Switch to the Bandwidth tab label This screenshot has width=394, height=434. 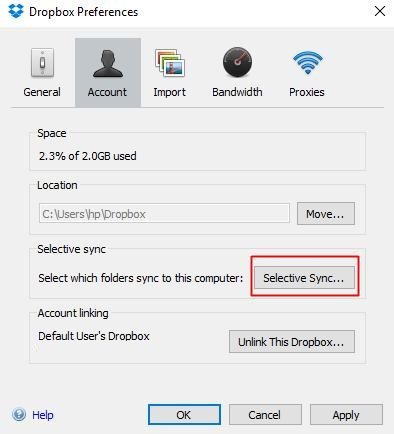coord(237,92)
